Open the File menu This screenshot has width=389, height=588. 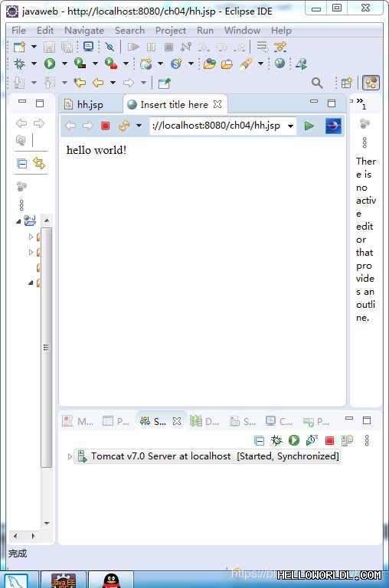coord(18,31)
